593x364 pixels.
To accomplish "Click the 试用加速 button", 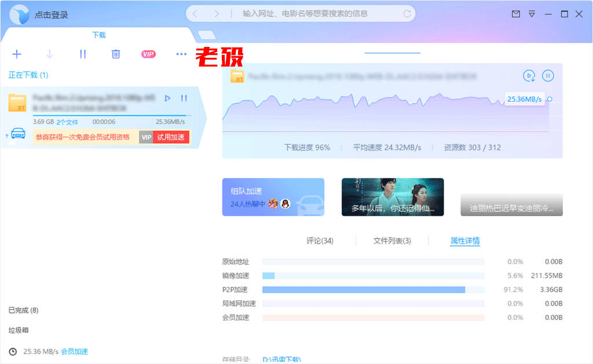I will point(171,137).
